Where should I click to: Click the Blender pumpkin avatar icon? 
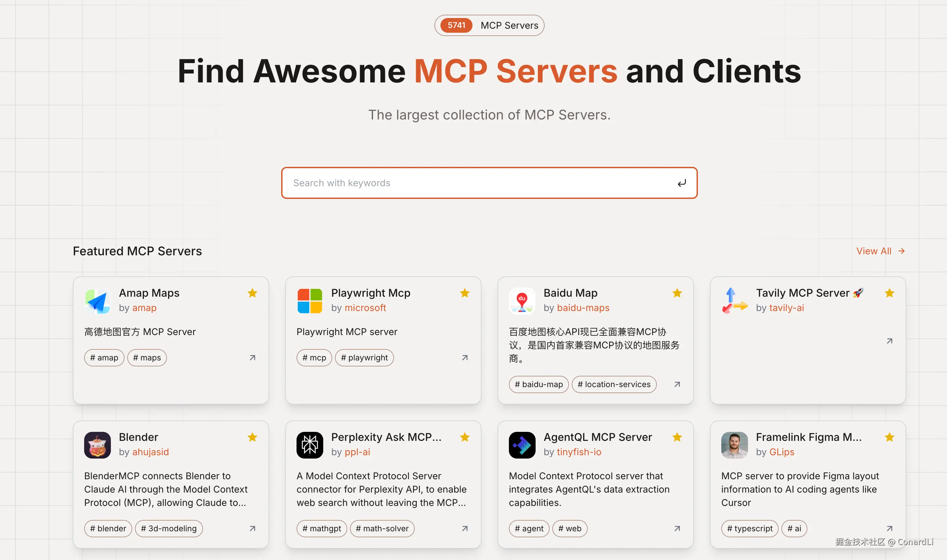click(98, 445)
